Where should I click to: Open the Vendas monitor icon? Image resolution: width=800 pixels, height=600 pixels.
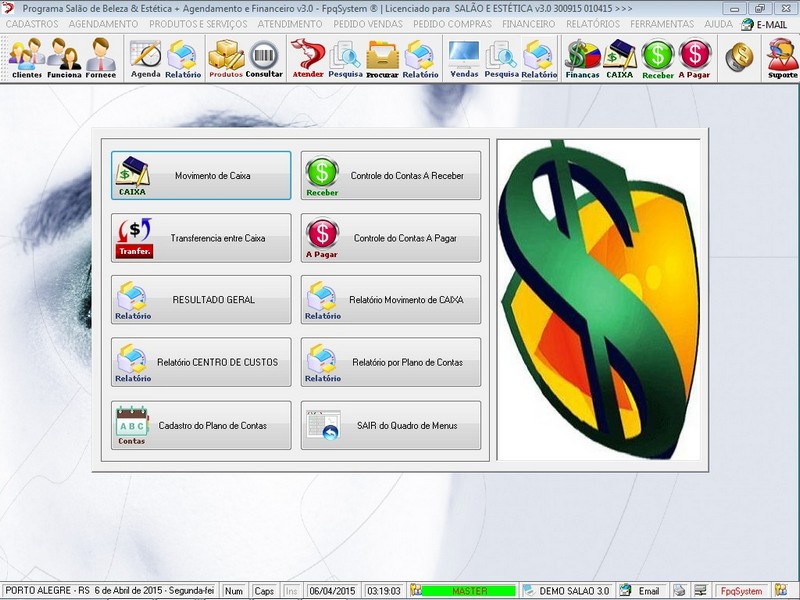[464, 58]
